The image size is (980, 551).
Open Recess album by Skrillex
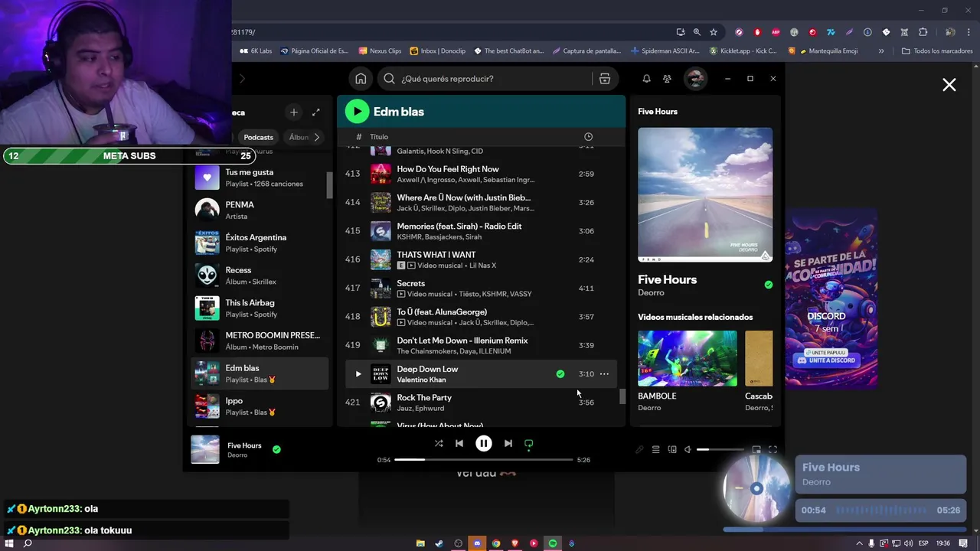pyautogui.click(x=260, y=276)
